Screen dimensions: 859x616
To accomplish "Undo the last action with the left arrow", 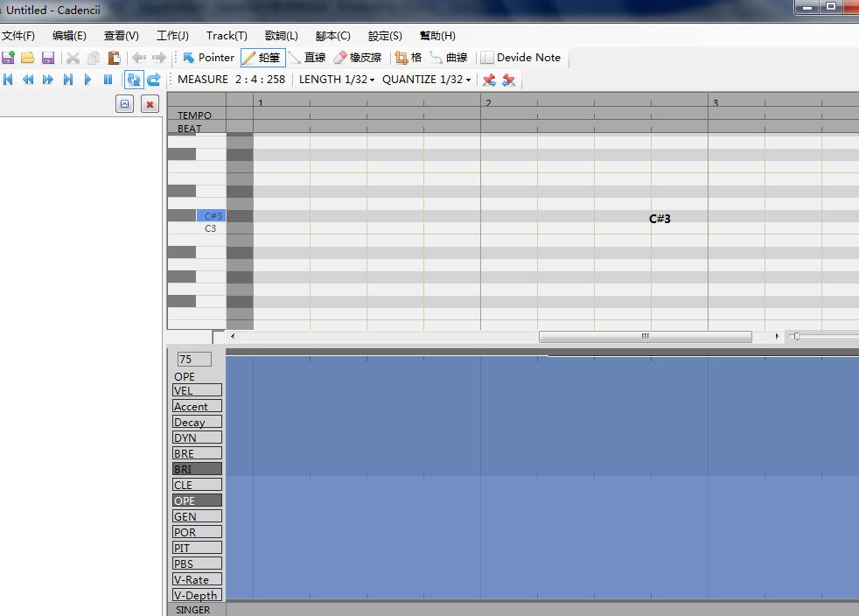I will (139, 58).
